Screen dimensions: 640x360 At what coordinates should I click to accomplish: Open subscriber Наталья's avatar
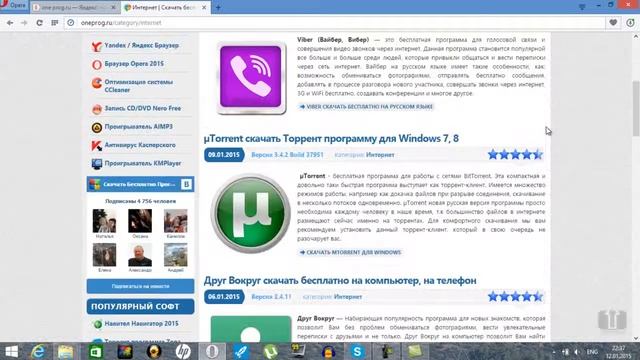point(104,221)
